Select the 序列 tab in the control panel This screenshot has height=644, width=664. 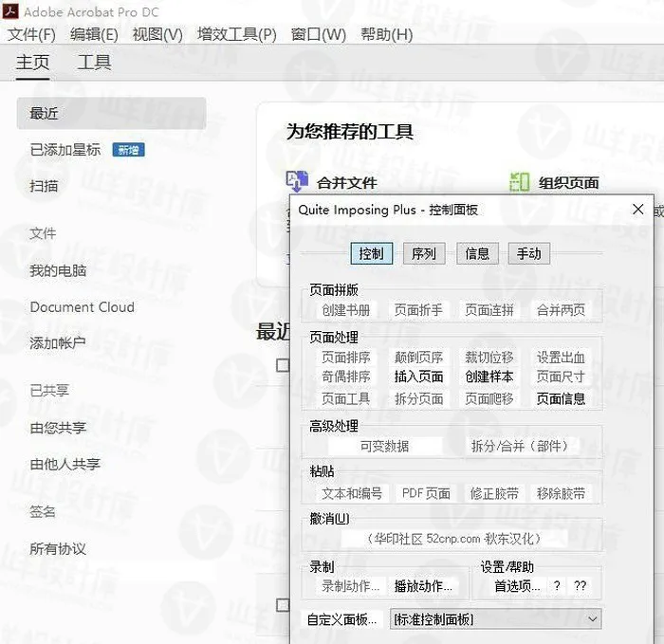(423, 253)
